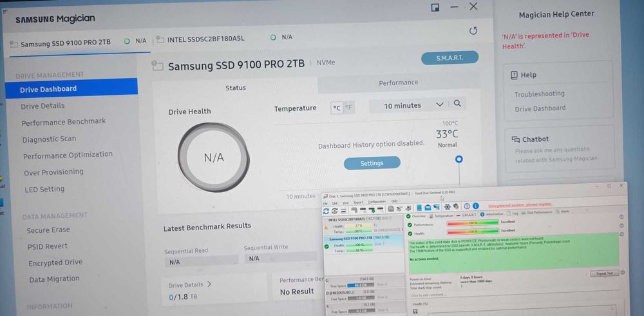Screen dimensions: 644x316
Task: Open the File menu in Hard Disk Sentinel
Action: tap(325, 203)
